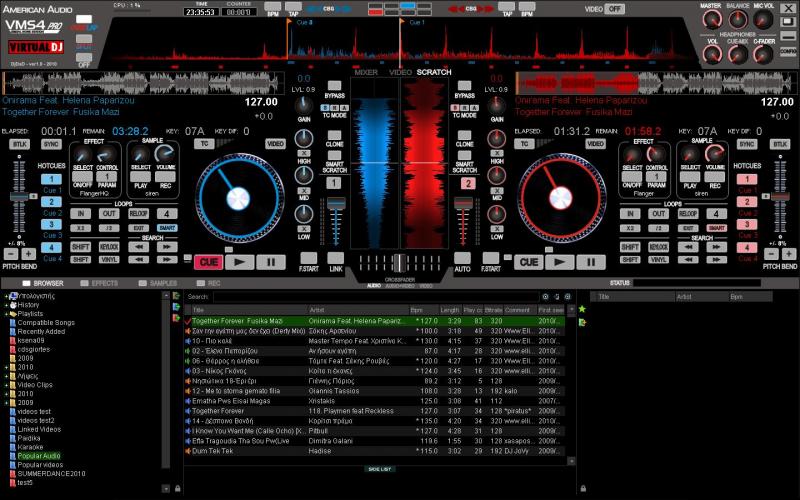Set loop IN on the left deck
Screen dimensions: 800x500
tap(80, 213)
